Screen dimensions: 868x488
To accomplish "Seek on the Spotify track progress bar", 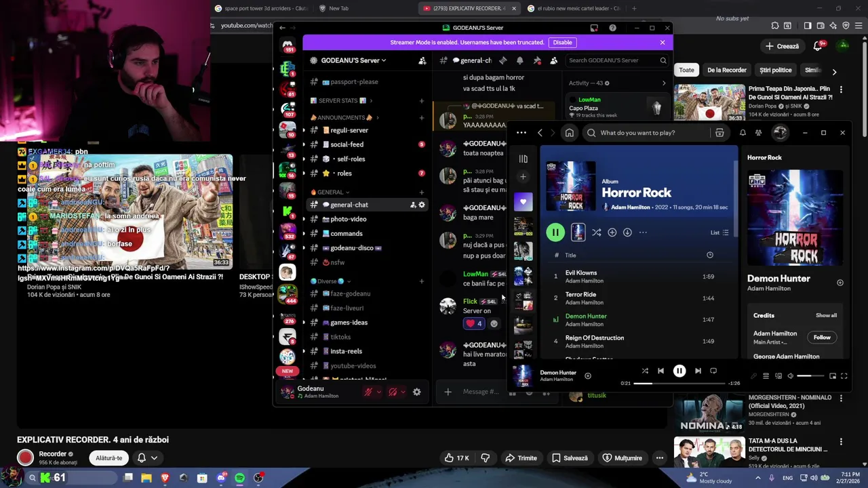I will [x=679, y=383].
